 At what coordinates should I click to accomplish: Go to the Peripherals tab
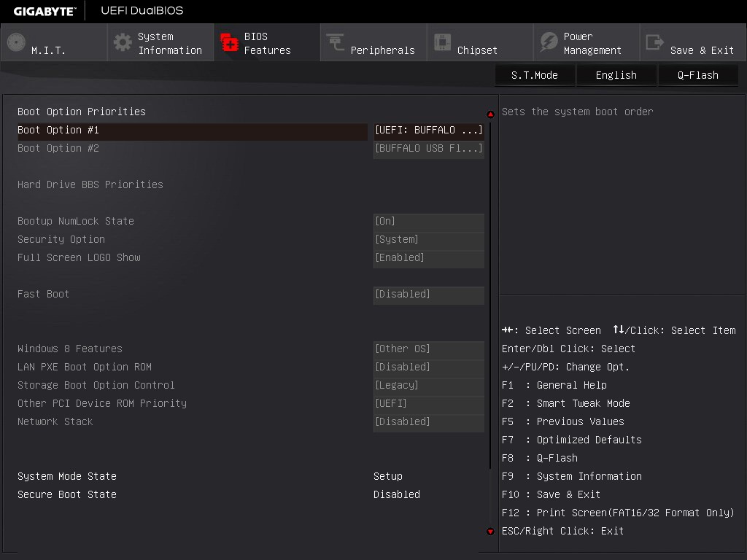pyautogui.click(x=373, y=42)
